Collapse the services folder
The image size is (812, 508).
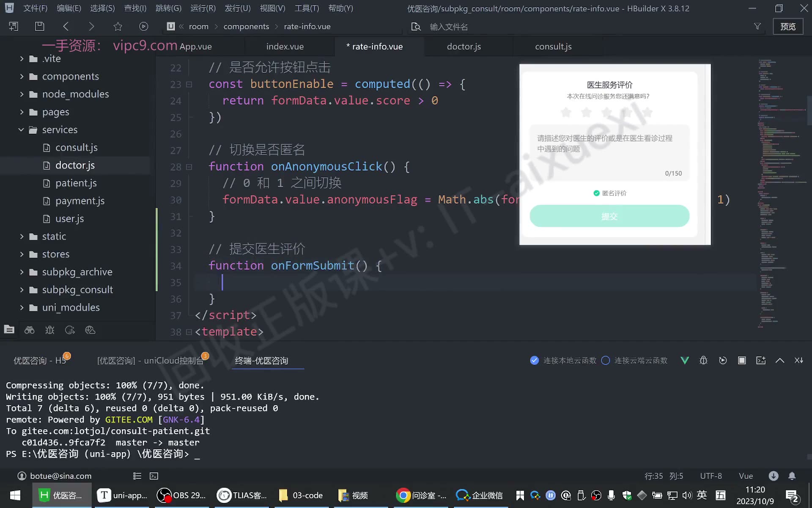[x=21, y=130]
